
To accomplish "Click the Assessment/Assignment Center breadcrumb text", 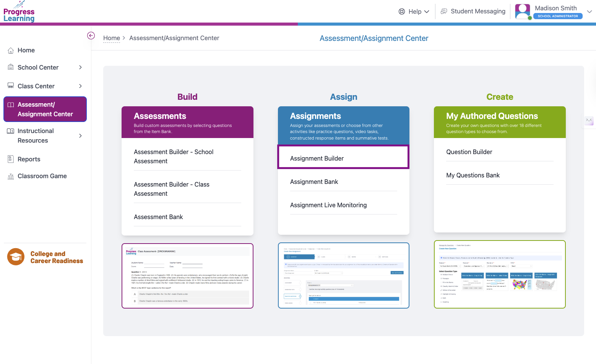I will 174,38.
